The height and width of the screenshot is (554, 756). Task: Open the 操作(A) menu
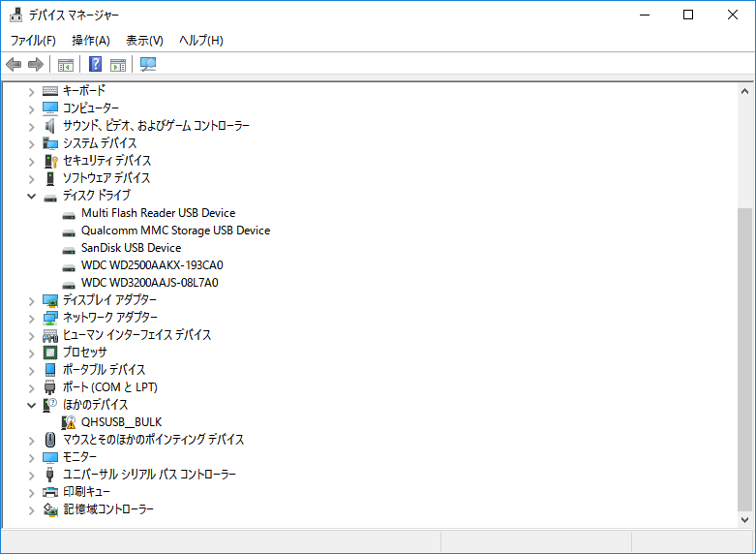click(x=91, y=40)
